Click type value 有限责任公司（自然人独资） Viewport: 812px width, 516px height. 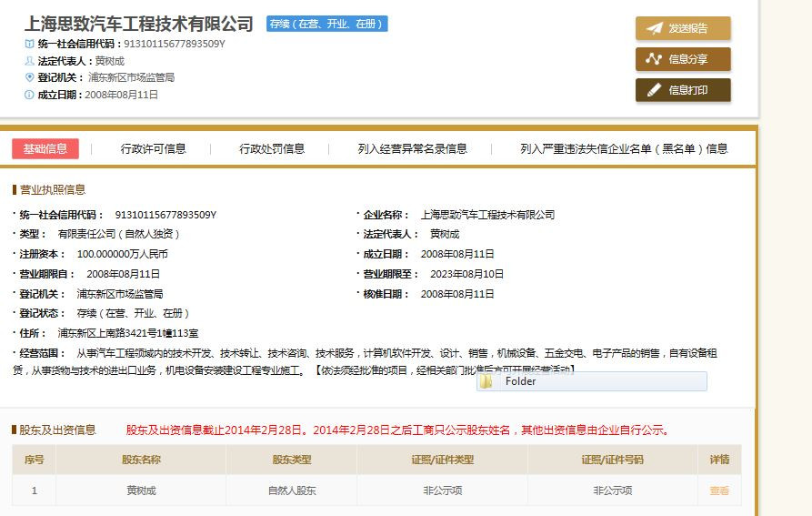click(x=118, y=234)
